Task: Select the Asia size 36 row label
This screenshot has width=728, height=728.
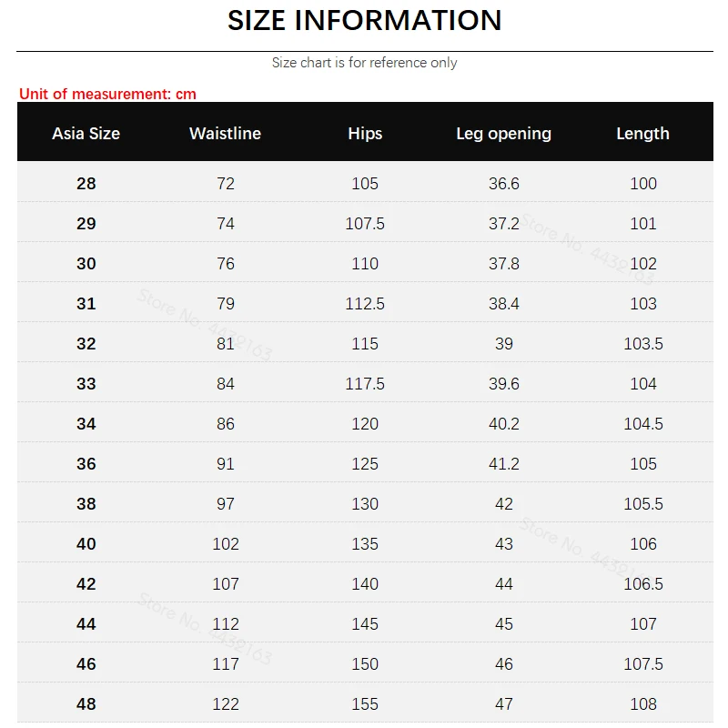Action: tap(86, 464)
